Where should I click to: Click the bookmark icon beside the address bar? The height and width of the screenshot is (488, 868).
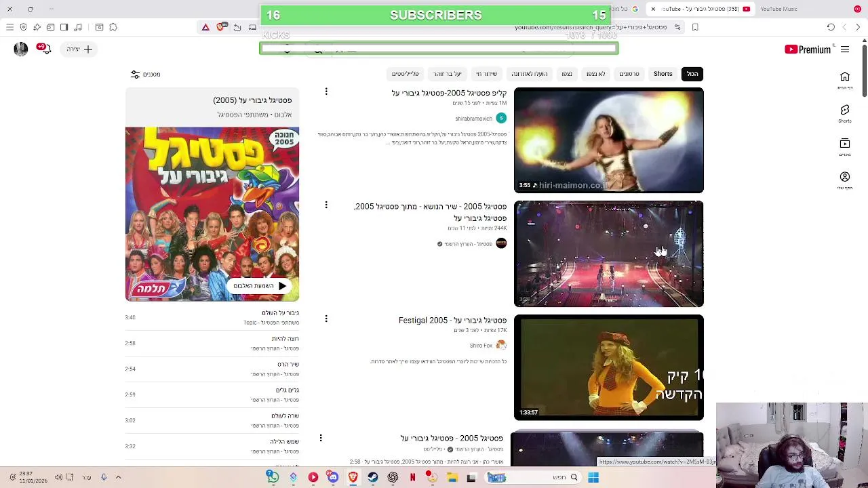coord(695,27)
